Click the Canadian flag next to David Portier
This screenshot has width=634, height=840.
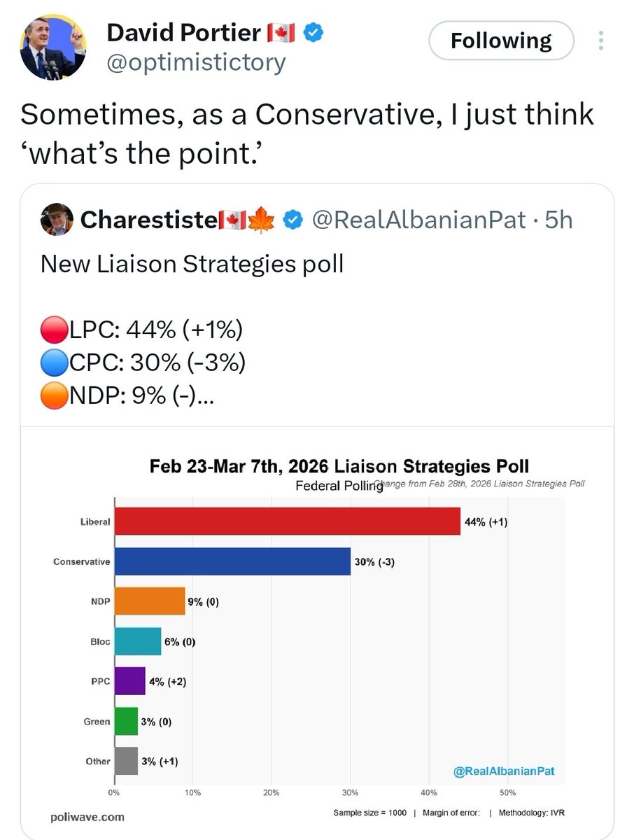[281, 32]
